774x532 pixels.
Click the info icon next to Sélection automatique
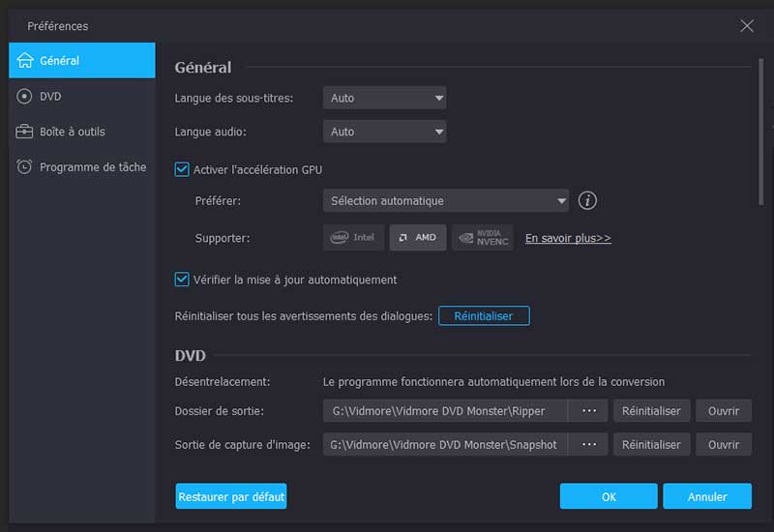(x=587, y=201)
